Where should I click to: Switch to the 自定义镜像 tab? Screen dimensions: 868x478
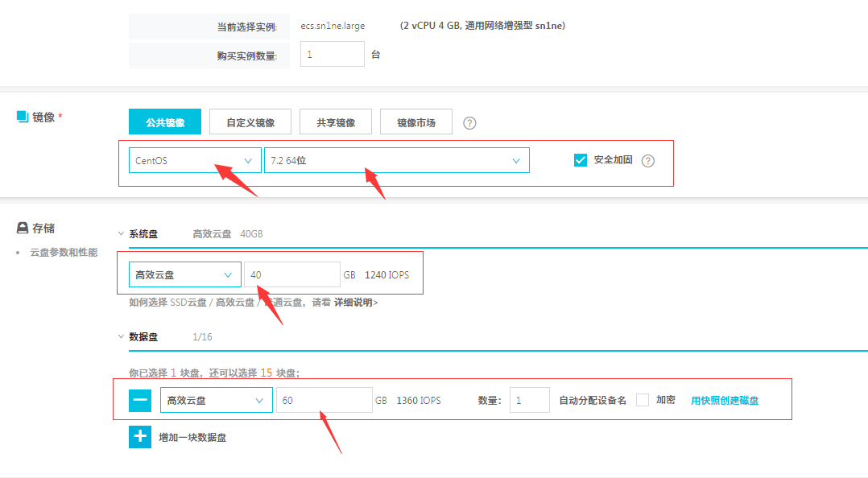coord(250,122)
